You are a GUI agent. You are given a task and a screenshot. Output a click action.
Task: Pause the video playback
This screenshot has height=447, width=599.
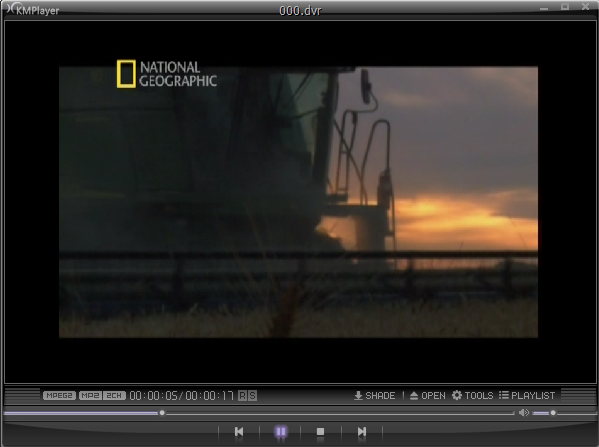pos(281,432)
